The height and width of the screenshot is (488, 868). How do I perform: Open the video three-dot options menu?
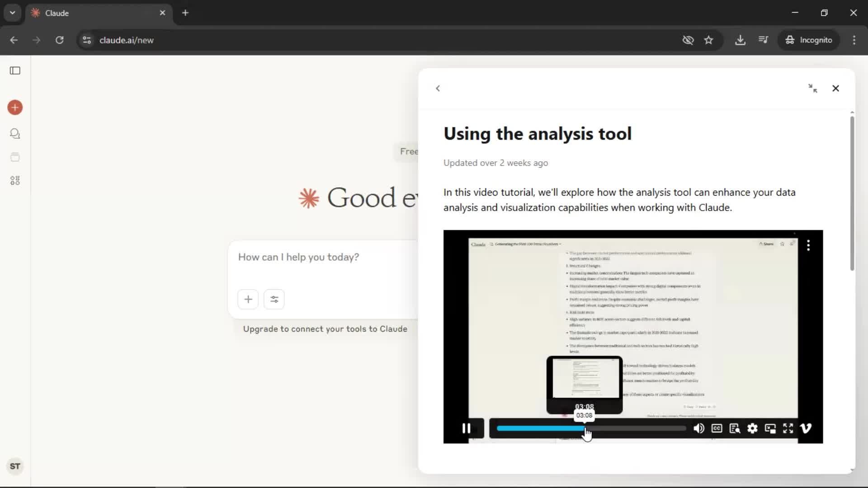point(808,245)
